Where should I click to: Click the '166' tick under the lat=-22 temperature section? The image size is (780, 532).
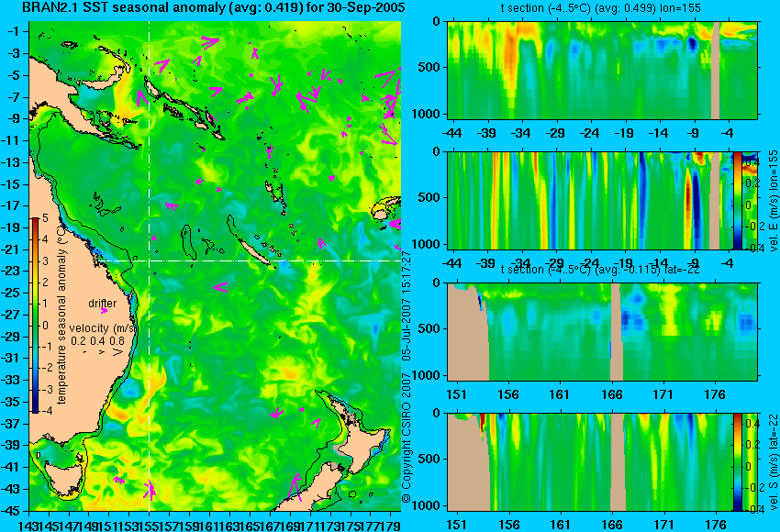(x=612, y=394)
